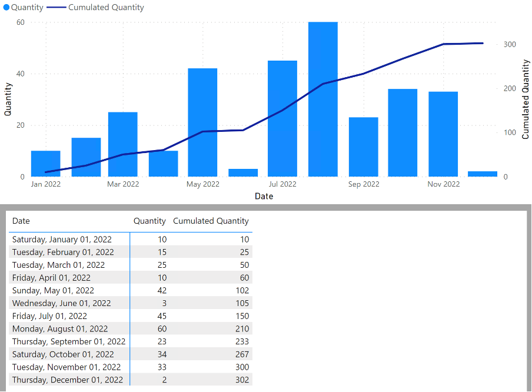The width and height of the screenshot is (532, 392).
Task: Select the Monday, August 01, 2022 row
Action: pos(131,328)
